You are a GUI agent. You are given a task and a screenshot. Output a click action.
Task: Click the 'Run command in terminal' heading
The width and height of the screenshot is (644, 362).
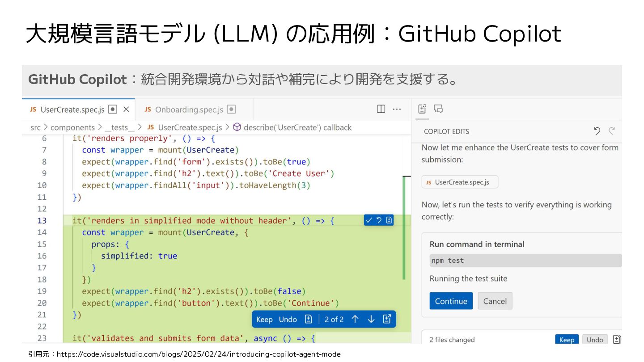click(477, 244)
